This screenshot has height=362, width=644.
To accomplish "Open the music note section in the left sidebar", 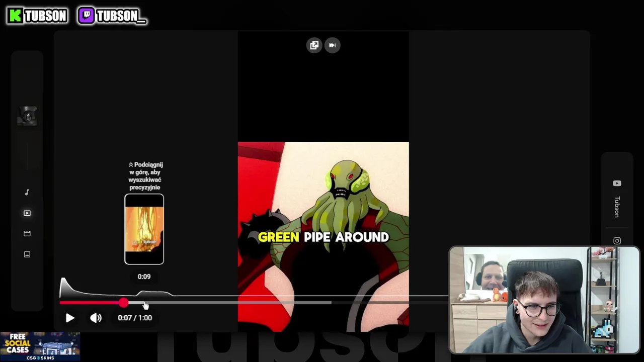I will [27, 192].
